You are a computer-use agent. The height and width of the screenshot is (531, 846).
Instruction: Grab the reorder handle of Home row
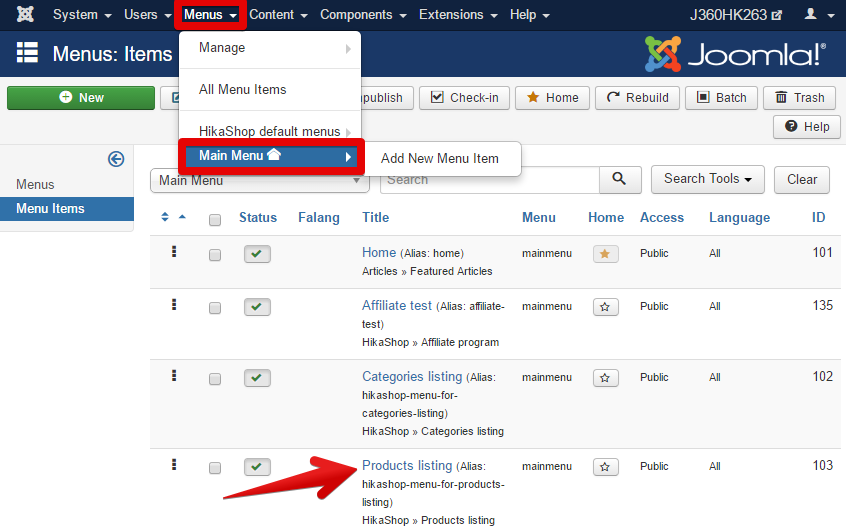pos(174,251)
